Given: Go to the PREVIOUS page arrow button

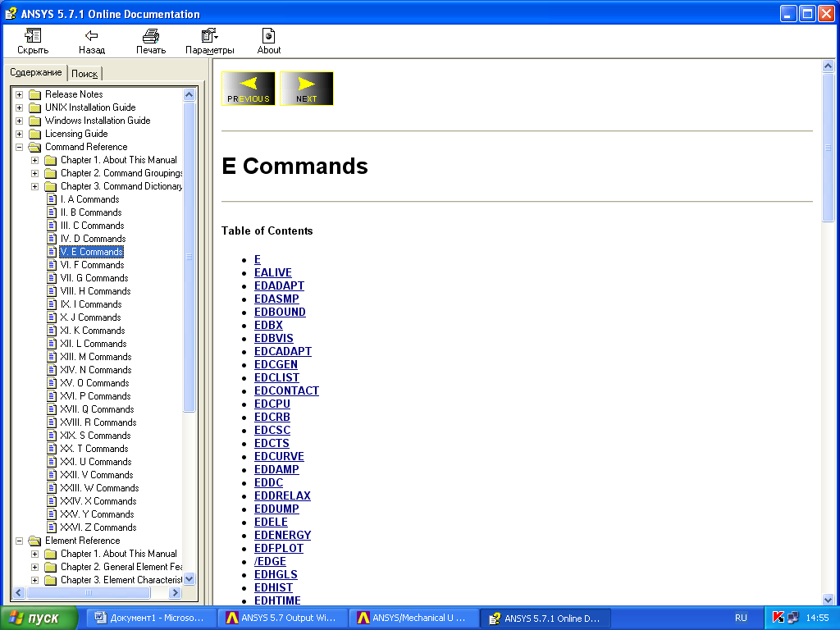Looking at the screenshot, I should click(248, 89).
